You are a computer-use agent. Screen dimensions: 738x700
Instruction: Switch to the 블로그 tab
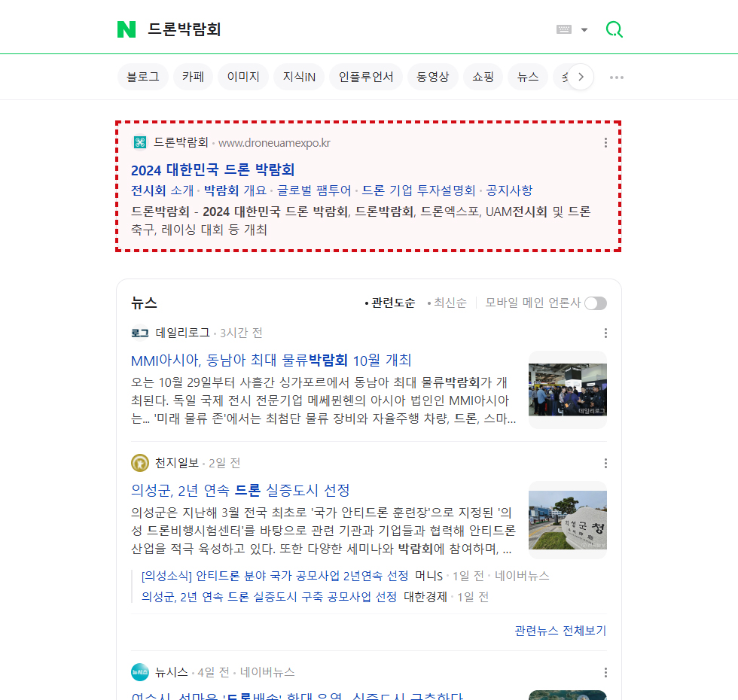point(143,77)
